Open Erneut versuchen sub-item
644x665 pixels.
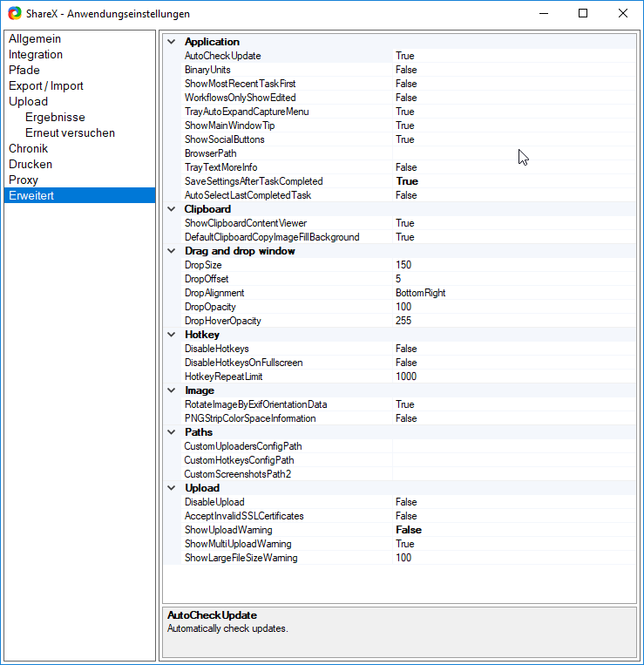70,132
